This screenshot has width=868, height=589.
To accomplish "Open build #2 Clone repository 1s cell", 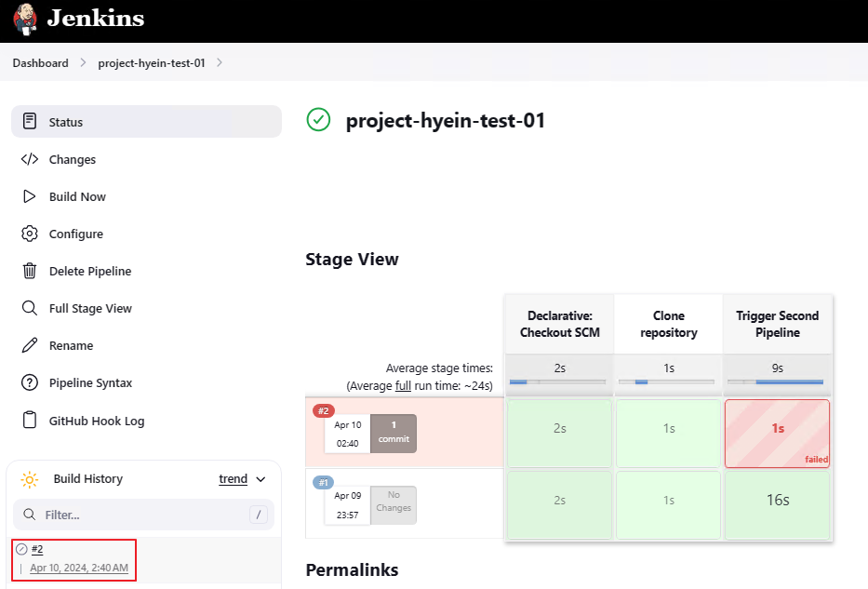I will pos(669,434).
